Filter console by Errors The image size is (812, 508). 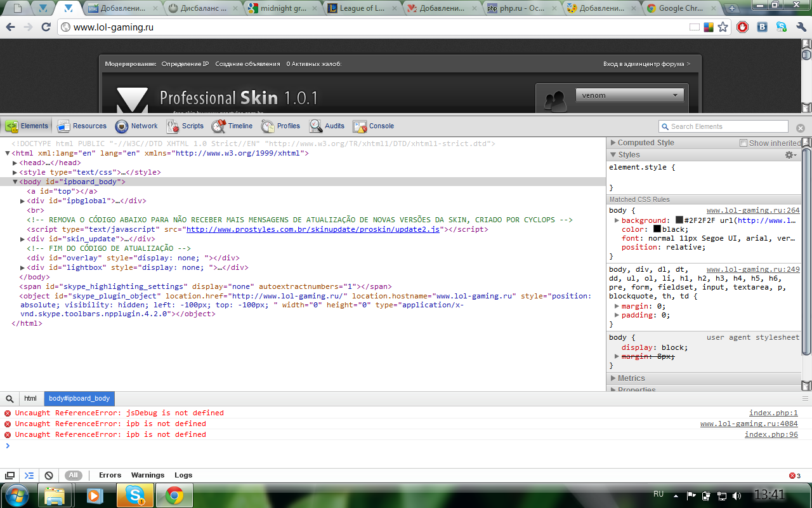pyautogui.click(x=110, y=476)
